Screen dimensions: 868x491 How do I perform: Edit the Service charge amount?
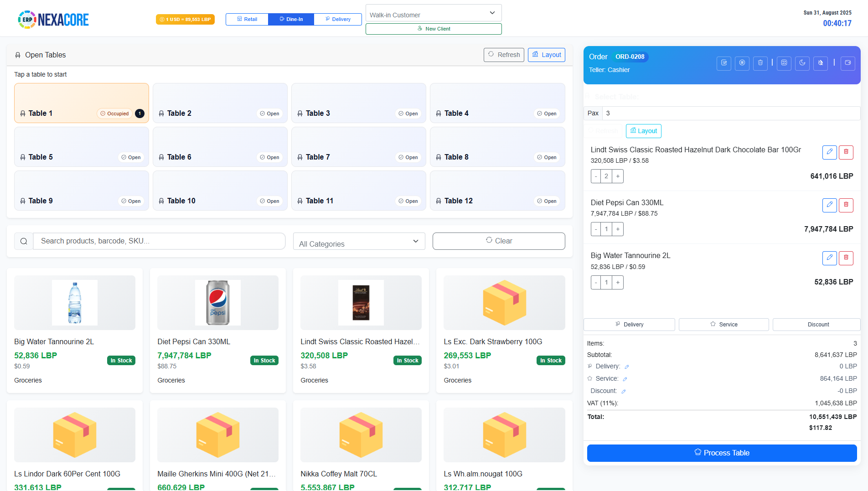pyautogui.click(x=625, y=378)
